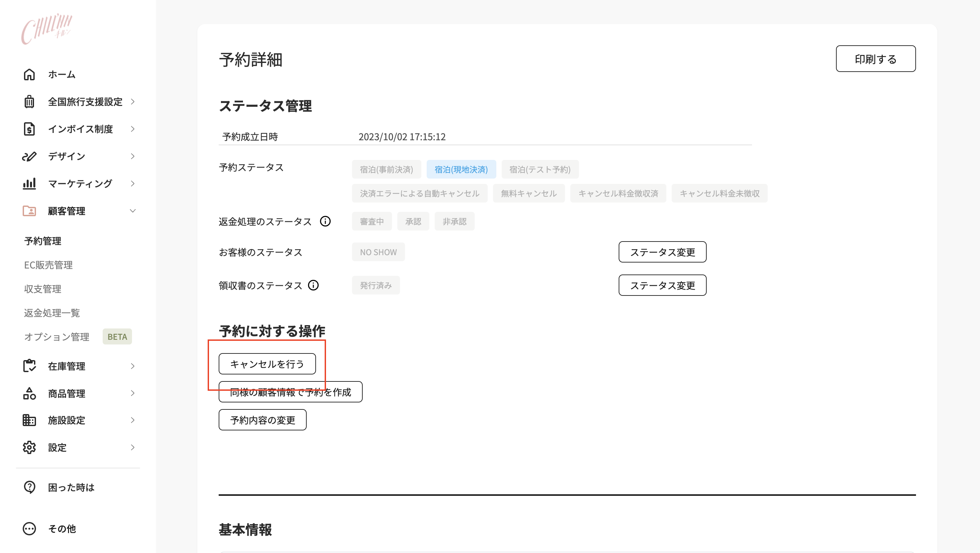Open the 予約管理 menu item
Image resolution: width=980 pixels, height=553 pixels.
(42, 241)
